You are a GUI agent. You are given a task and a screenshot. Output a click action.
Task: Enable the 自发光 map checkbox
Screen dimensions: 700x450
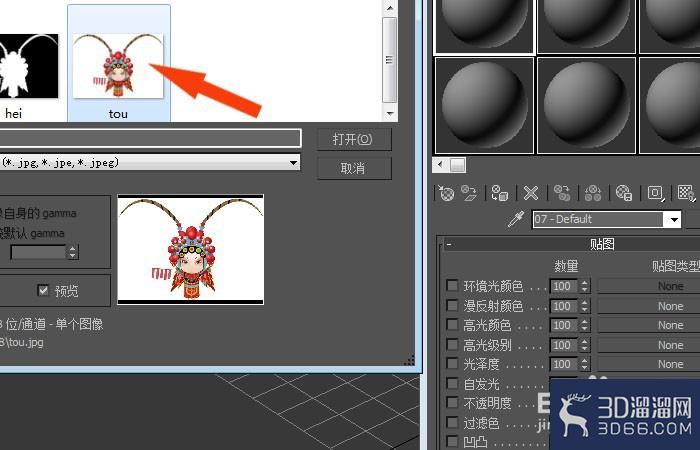click(x=452, y=383)
